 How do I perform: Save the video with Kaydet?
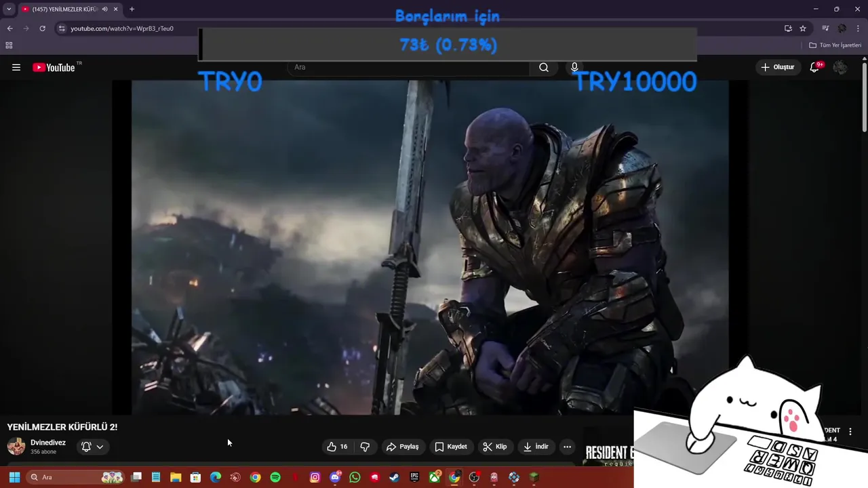pyautogui.click(x=451, y=447)
